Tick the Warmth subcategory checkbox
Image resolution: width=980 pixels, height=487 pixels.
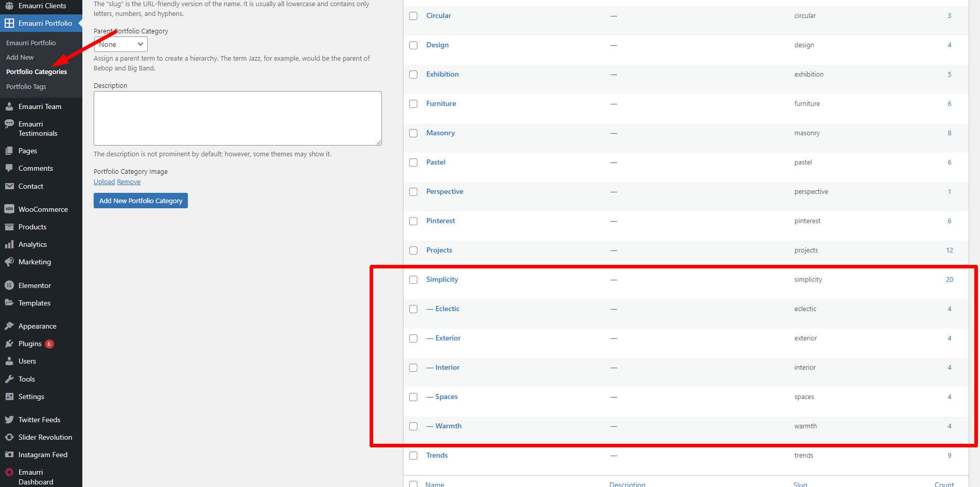click(x=413, y=426)
